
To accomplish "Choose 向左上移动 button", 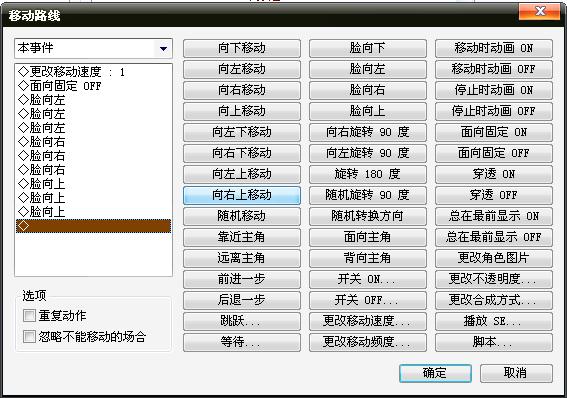I will pos(242,174).
